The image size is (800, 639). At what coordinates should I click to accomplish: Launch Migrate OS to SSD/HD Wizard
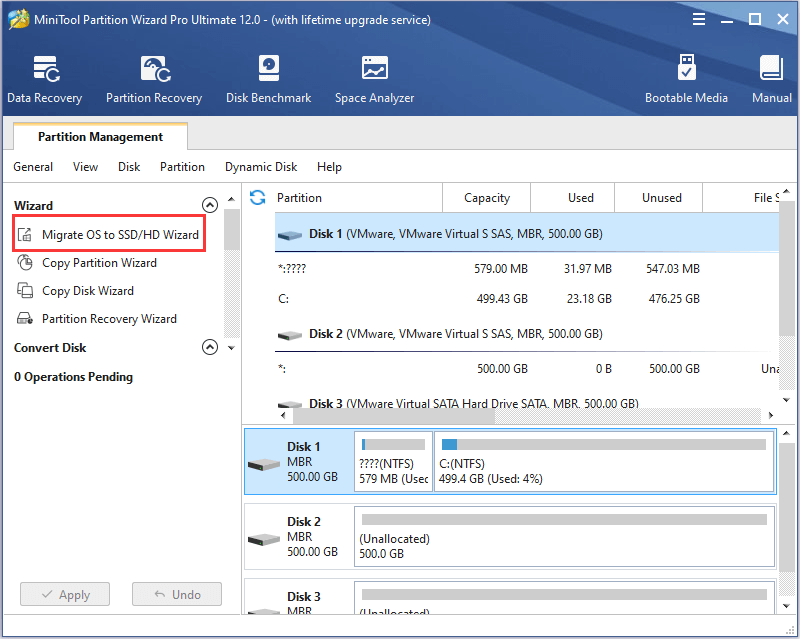click(120, 235)
